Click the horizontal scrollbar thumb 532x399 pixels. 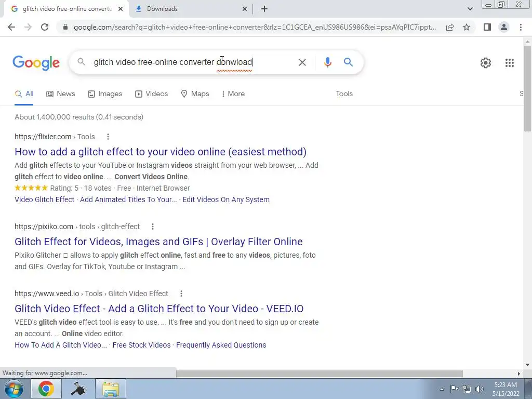[x=320, y=374]
